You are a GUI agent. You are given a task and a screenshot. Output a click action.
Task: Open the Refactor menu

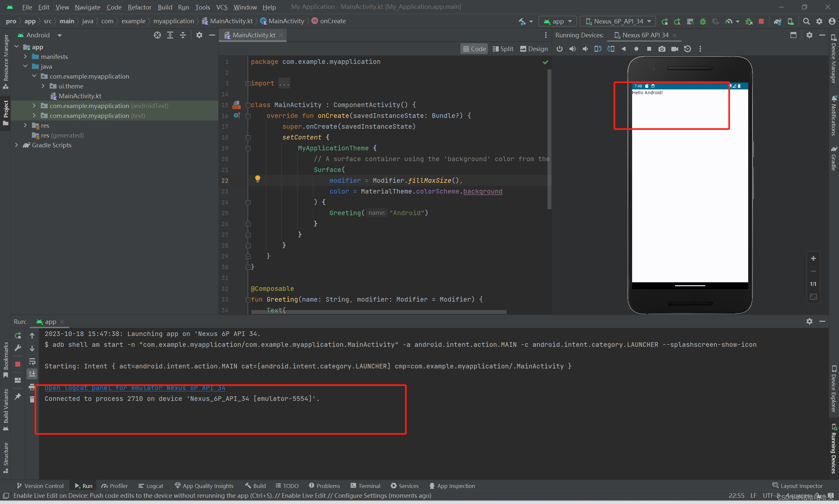[139, 7]
